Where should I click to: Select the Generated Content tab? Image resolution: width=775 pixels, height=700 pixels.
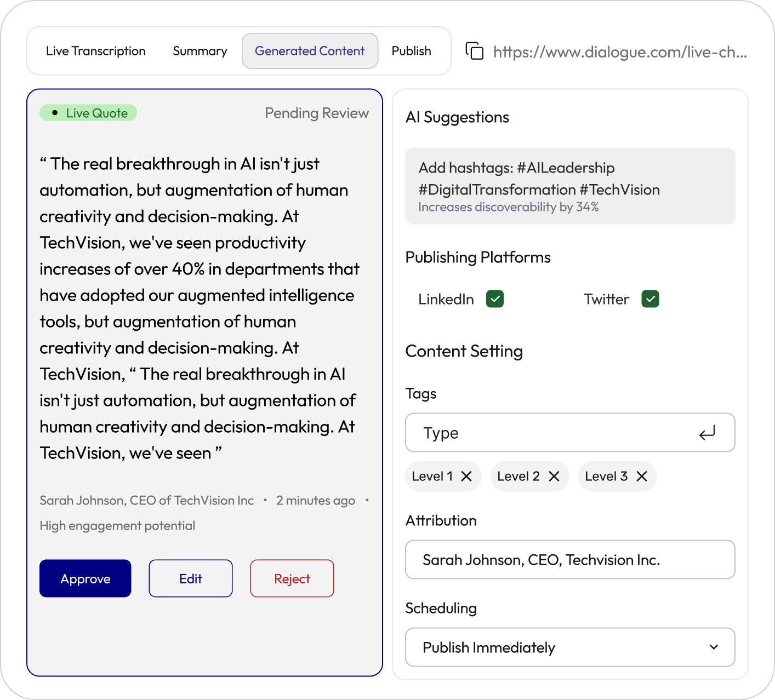(310, 51)
